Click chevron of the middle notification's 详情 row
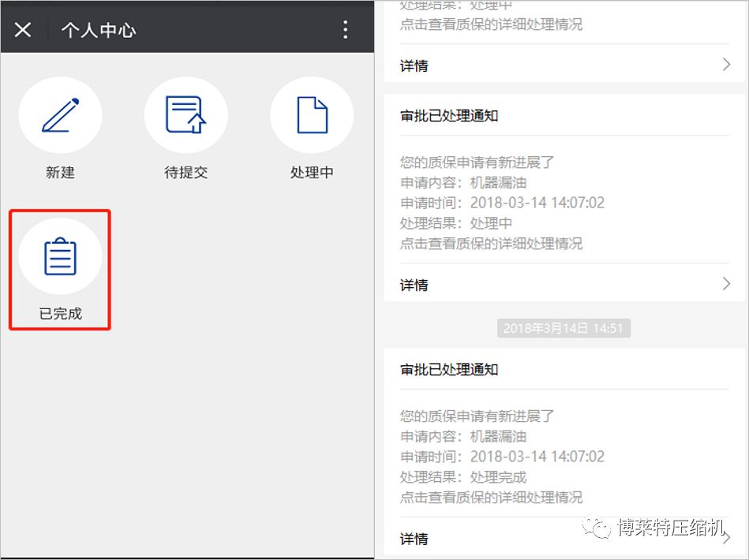749x560 pixels. 726,284
